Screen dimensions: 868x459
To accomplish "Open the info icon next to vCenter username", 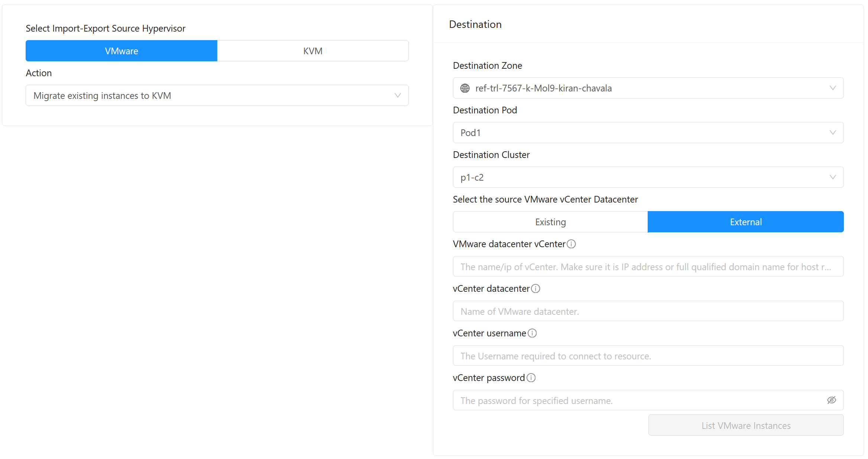I will (x=532, y=333).
